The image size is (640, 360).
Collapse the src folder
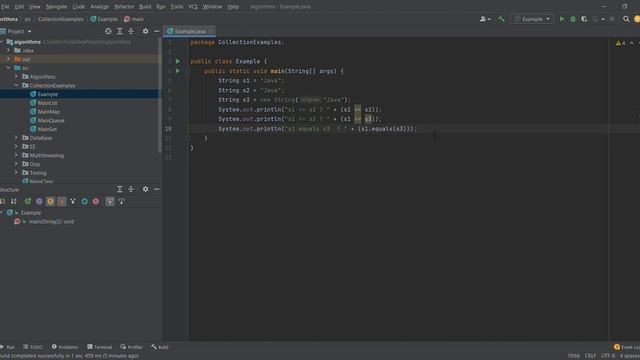[8, 68]
